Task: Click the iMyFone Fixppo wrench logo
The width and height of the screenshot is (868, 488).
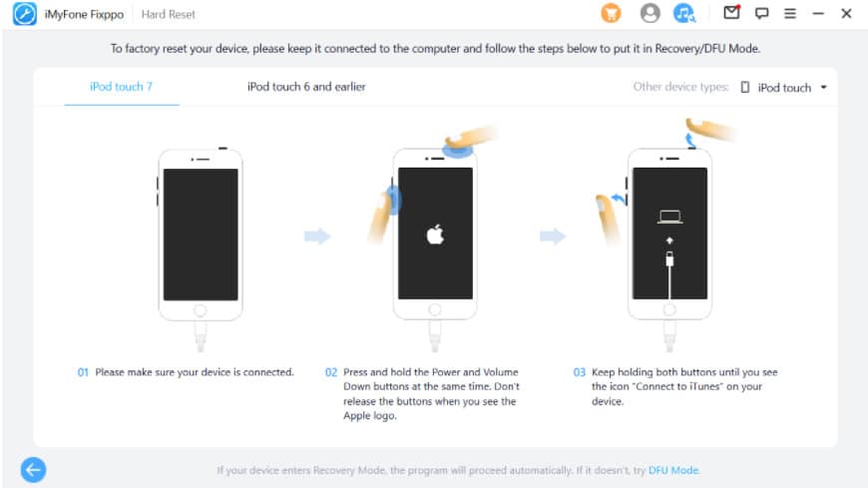Action: click(25, 14)
